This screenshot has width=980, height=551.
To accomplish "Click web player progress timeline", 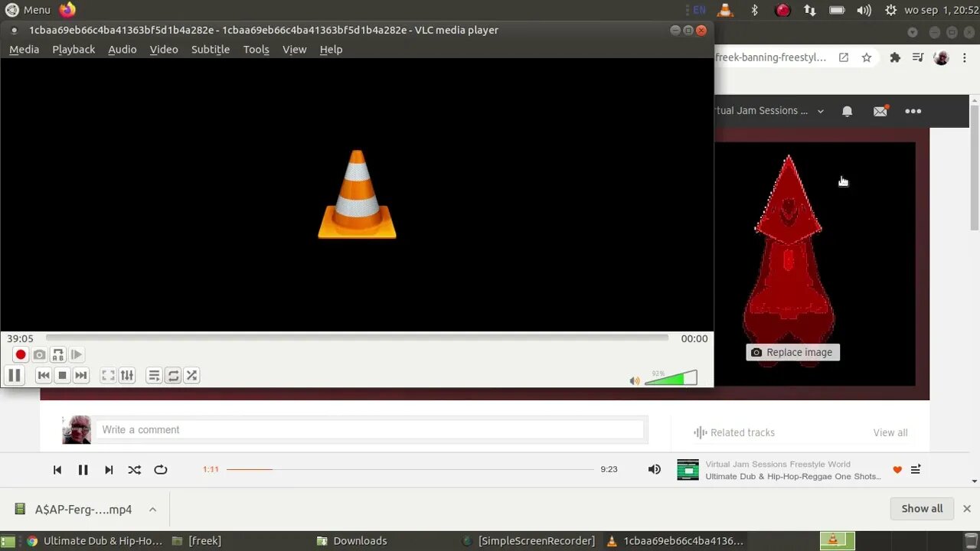I will pos(410,469).
